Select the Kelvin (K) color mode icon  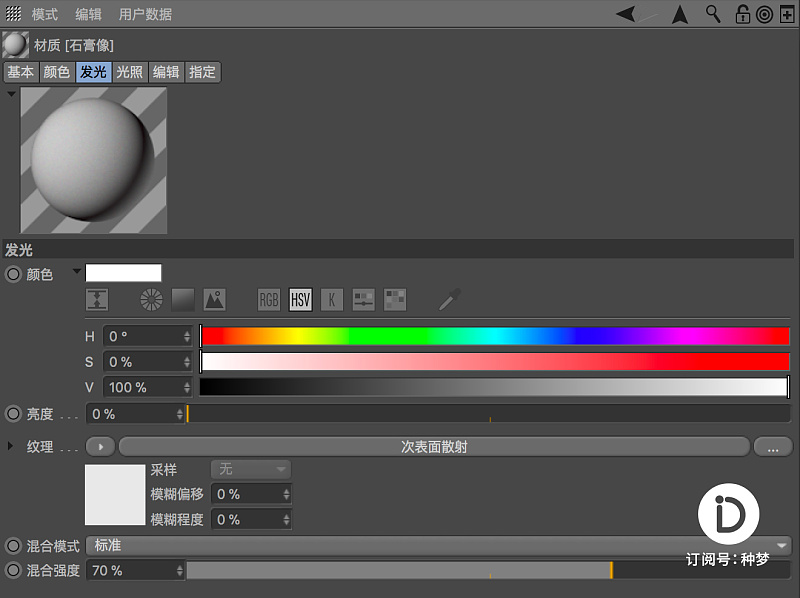click(x=332, y=300)
